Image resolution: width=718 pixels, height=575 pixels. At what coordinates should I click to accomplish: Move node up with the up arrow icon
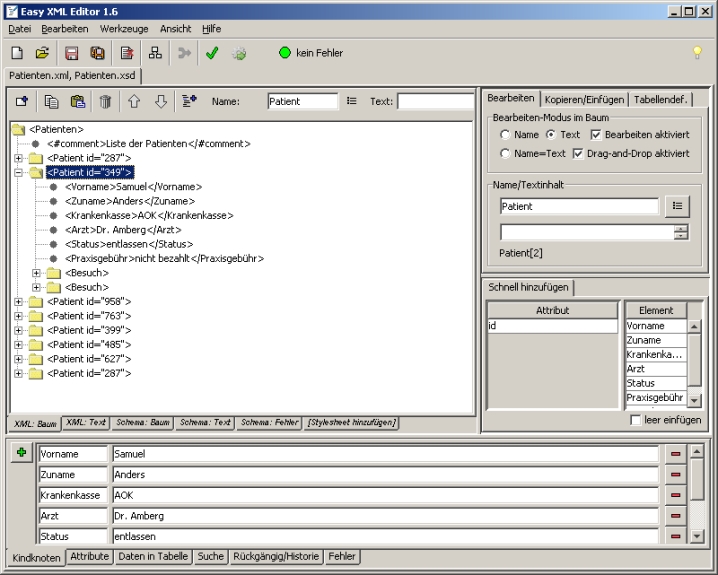[133, 101]
